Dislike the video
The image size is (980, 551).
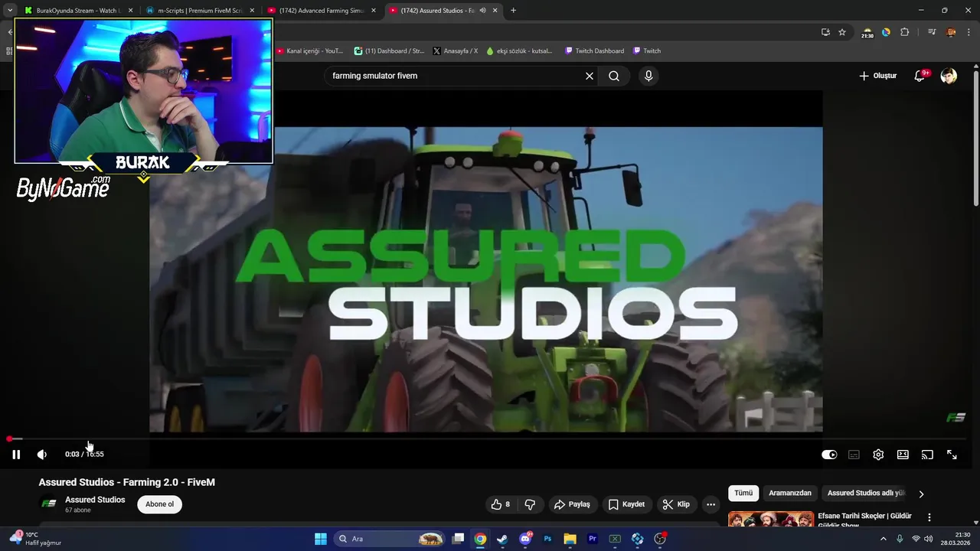point(530,504)
